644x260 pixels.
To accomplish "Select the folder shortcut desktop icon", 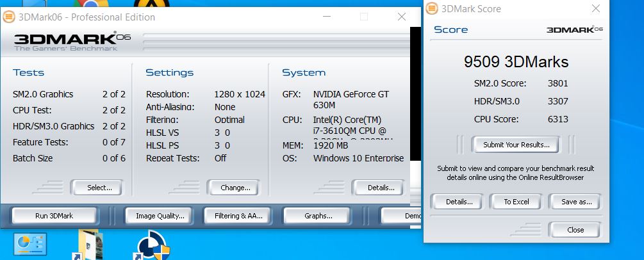I will tap(88, 245).
